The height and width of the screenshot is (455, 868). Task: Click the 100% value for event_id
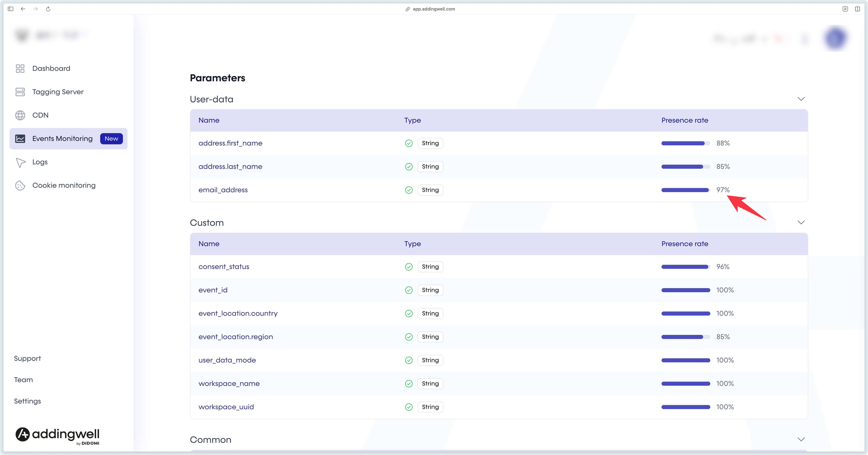click(725, 290)
